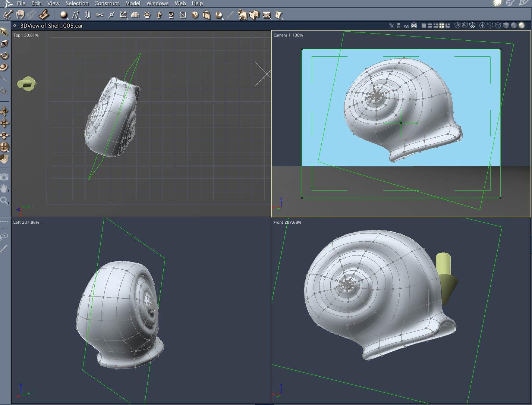Open the Windows menu
This screenshot has width=532, height=405.
[x=158, y=3]
